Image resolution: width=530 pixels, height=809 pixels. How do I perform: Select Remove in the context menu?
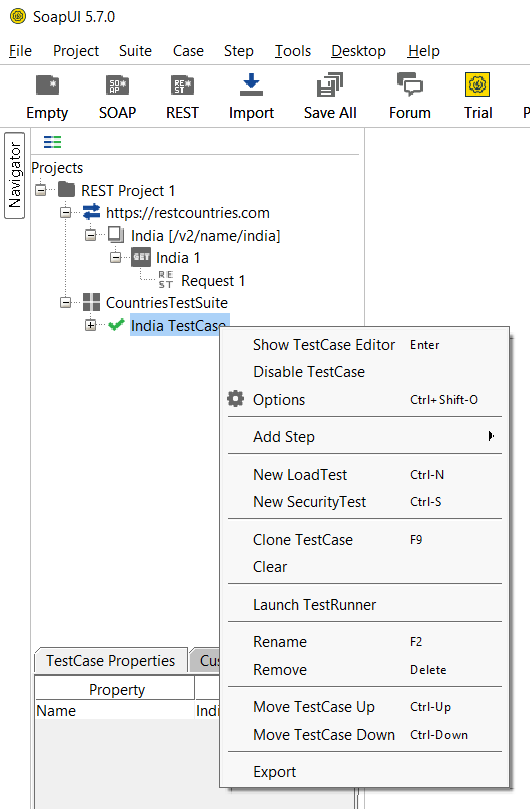click(365, 670)
